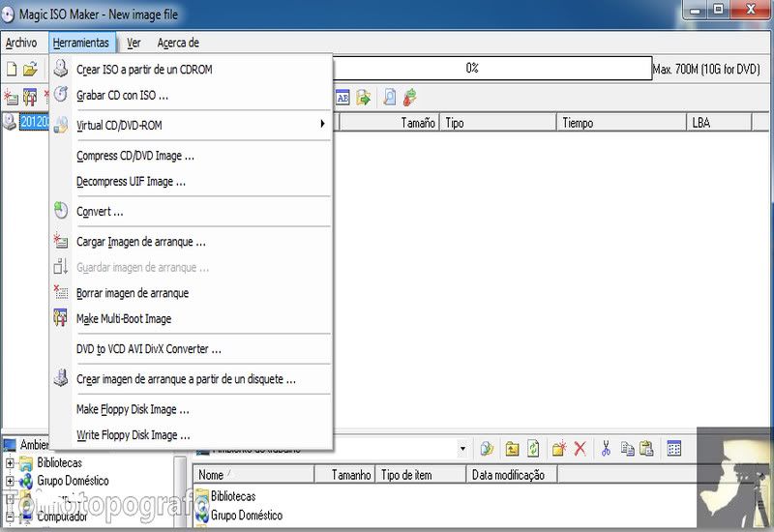Screen dimensions: 774x532
Task: Click the CD icon beside 'Crear ISO a partir de un CDROM'
Action: (61, 69)
